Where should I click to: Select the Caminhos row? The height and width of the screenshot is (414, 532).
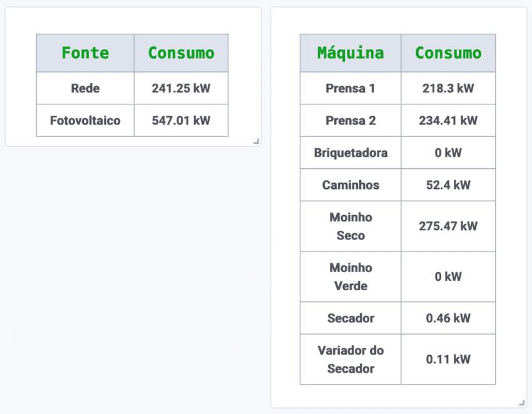[350, 184]
